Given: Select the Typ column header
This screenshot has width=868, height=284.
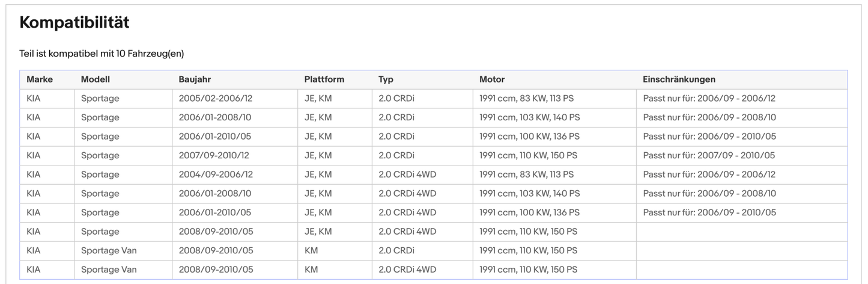Looking at the screenshot, I should (x=386, y=79).
